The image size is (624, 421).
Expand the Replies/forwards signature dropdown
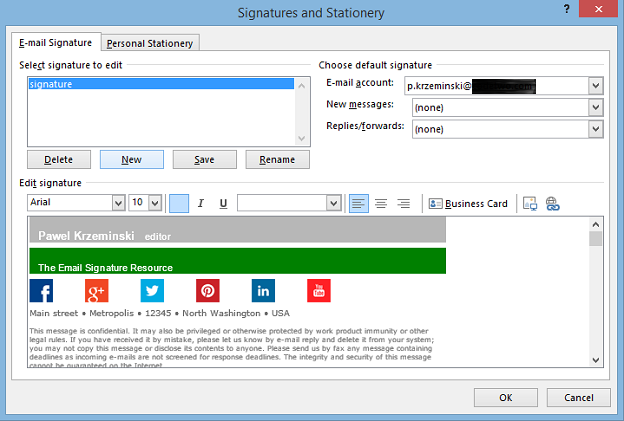[x=596, y=129]
